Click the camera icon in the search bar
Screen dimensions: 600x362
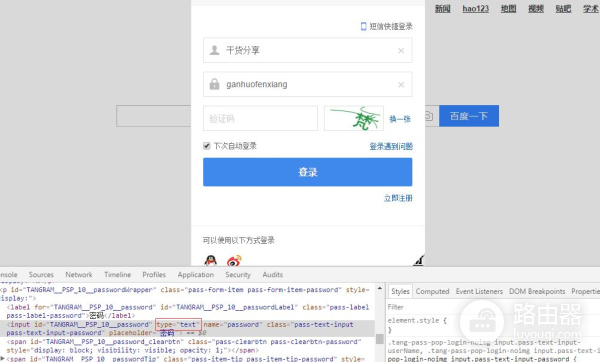coord(429,116)
